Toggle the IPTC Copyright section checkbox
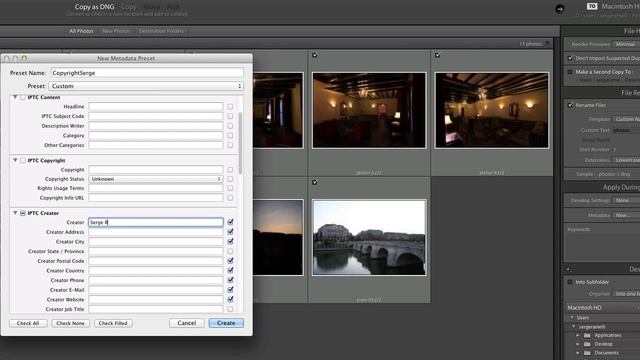 pyautogui.click(x=23, y=160)
